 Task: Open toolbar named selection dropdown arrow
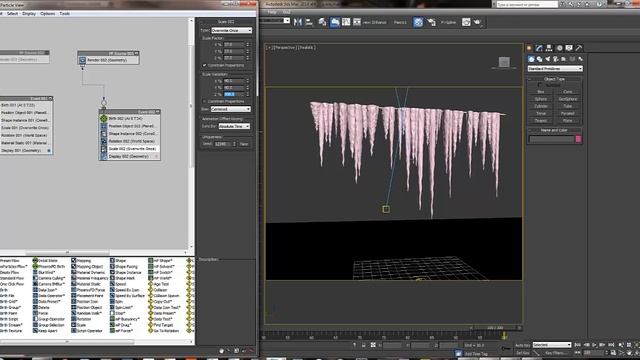pos(287,21)
